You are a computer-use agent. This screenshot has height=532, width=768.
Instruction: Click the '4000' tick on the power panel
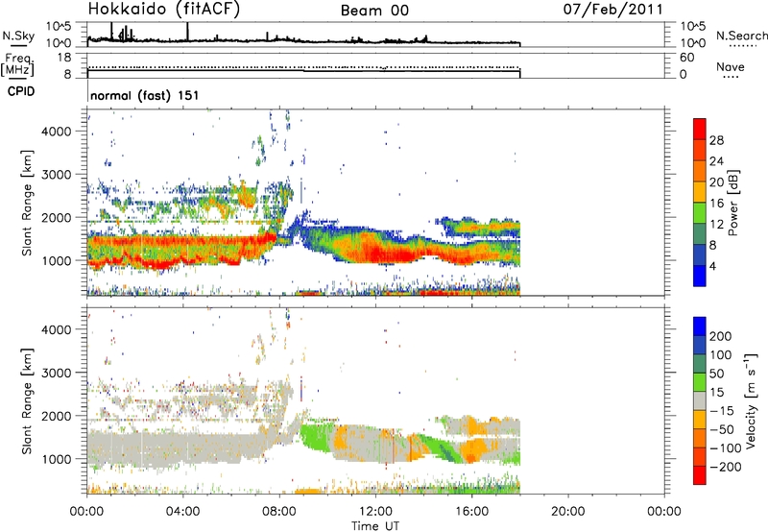point(57,132)
